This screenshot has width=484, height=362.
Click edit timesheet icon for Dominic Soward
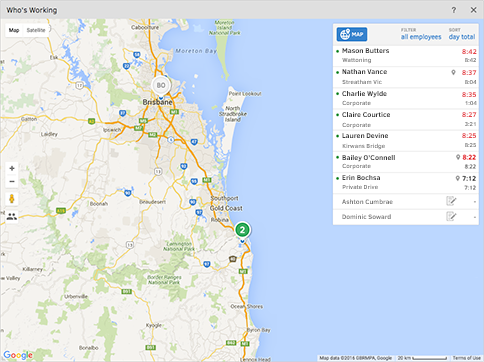point(451,216)
